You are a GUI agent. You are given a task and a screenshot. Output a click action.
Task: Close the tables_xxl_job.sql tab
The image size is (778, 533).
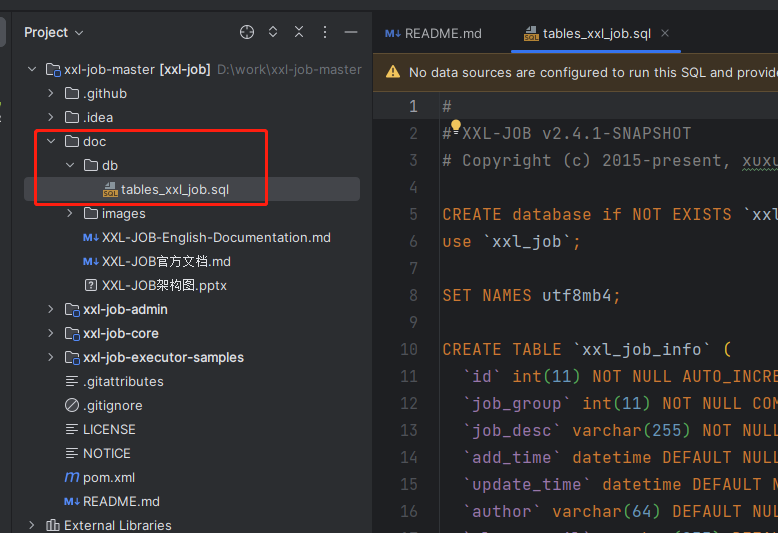[x=664, y=33]
